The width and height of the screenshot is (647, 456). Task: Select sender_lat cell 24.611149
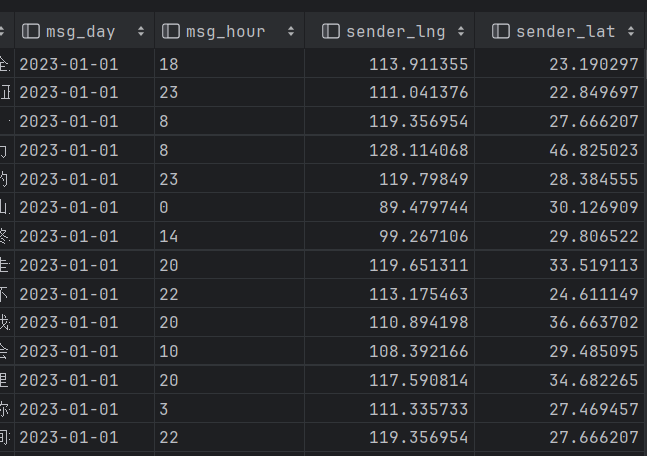tap(560, 294)
